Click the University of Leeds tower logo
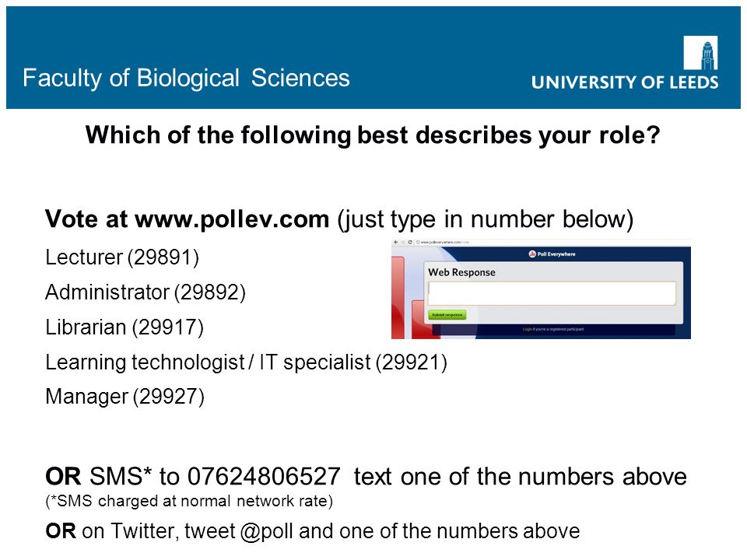The width and height of the screenshot is (747, 560). coord(700,53)
